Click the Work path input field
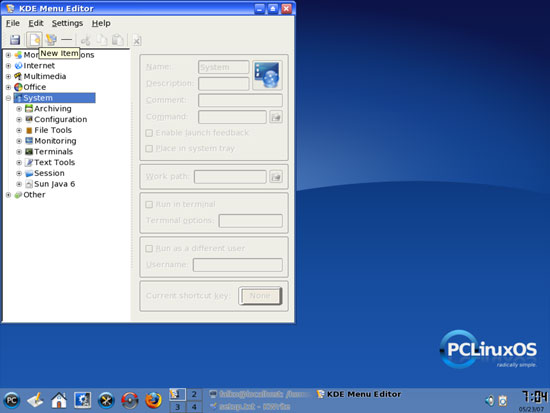This screenshot has width=550, height=413. pyautogui.click(x=230, y=176)
